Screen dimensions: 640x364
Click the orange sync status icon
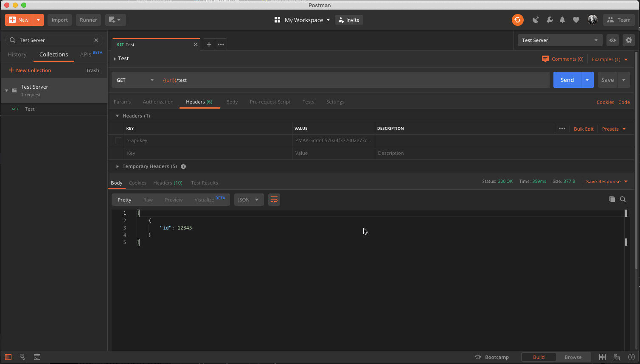(517, 20)
